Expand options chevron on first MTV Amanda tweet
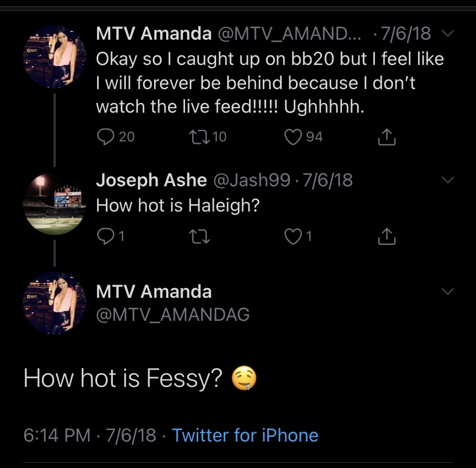This screenshot has height=468, width=476. (447, 33)
